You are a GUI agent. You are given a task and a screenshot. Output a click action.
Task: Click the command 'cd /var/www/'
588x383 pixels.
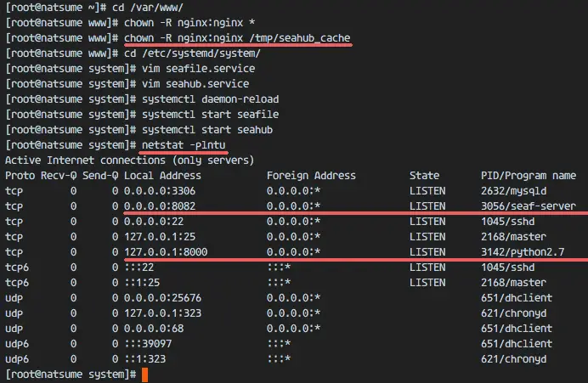(x=147, y=7)
